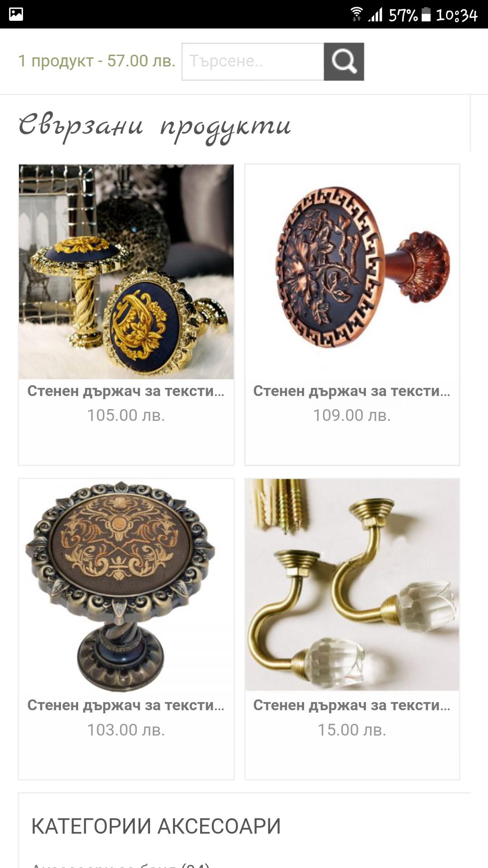Image resolution: width=488 pixels, height=868 pixels.
Task: Open cart summary 1 продукт - 57.00 лв.
Action: pyautogui.click(x=97, y=61)
